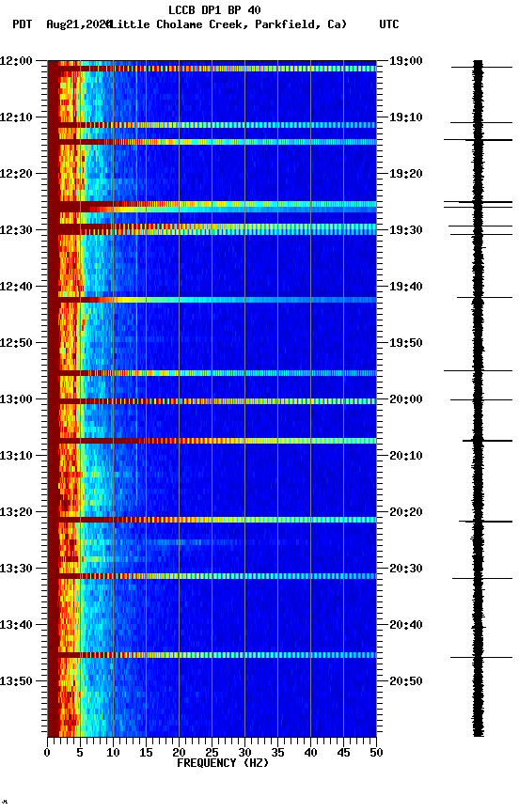Click the "20:40" UTC time label
Image resolution: width=519 pixels, height=812 pixels.
click(406, 625)
